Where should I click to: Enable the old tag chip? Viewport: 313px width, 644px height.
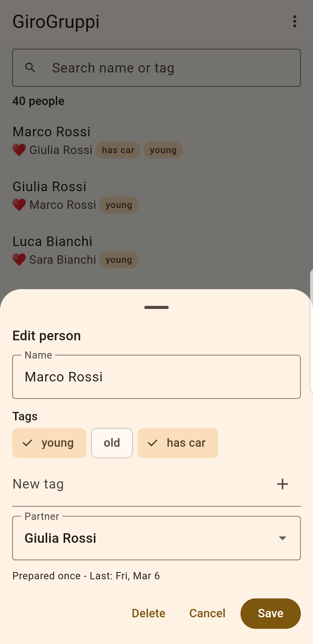pyautogui.click(x=112, y=443)
